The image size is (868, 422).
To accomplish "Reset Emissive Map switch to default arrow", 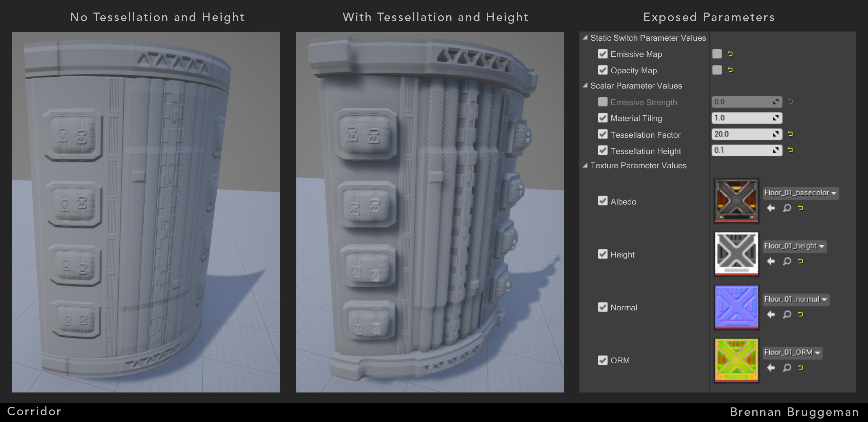I will pyautogui.click(x=730, y=54).
